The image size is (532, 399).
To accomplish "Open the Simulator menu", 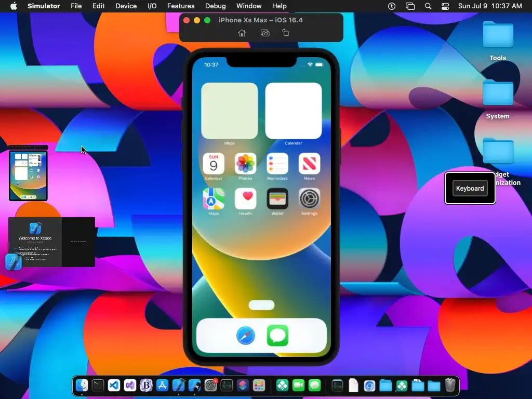I will tap(44, 6).
